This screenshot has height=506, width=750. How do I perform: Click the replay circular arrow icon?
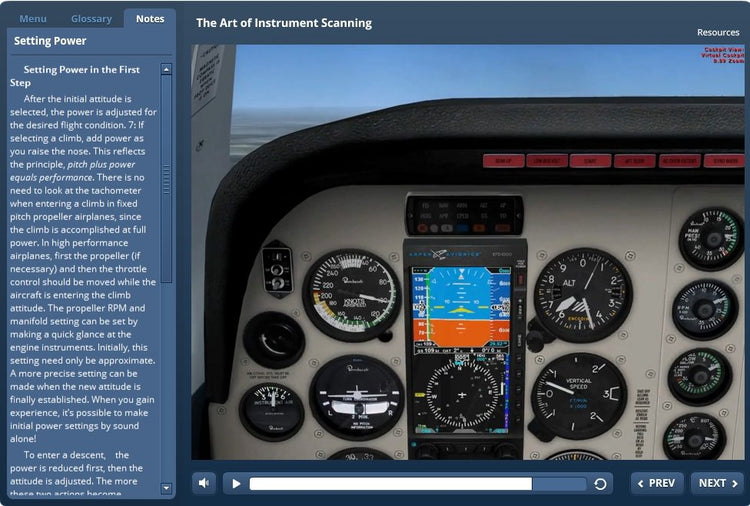click(600, 484)
